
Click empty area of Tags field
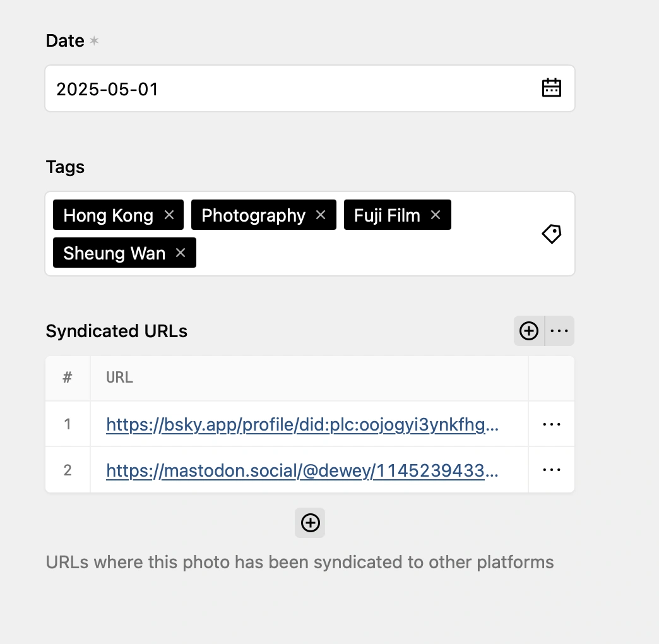(360, 254)
